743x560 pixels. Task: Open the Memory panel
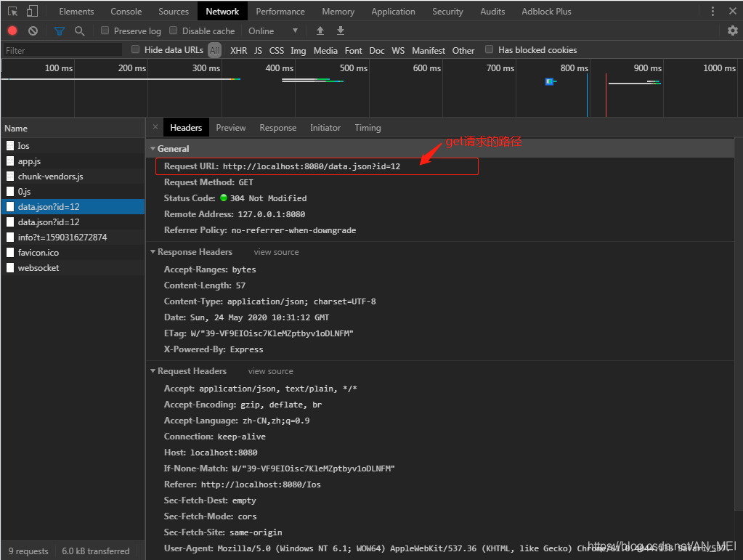(x=338, y=12)
